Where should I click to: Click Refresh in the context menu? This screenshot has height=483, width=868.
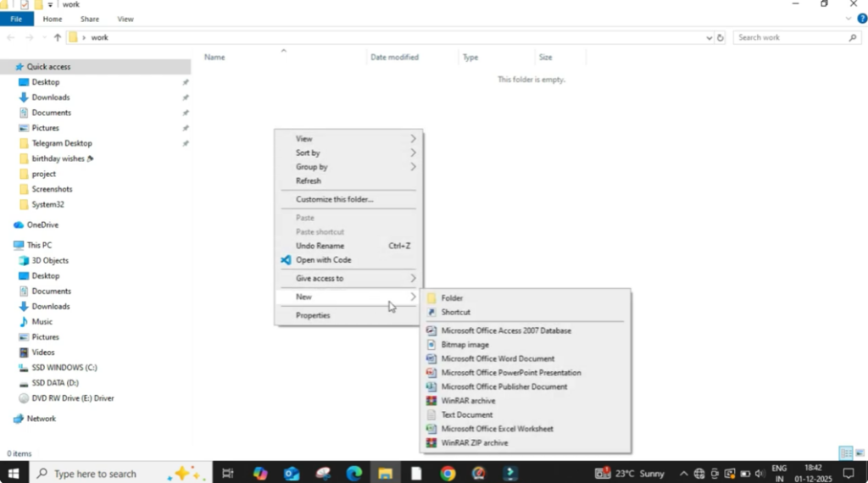348,181
